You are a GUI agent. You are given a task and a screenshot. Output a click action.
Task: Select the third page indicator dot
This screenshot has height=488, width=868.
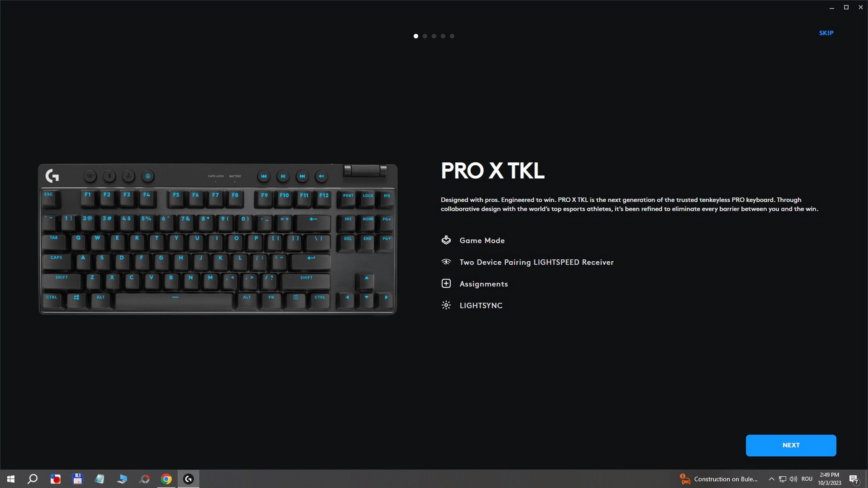pyautogui.click(x=434, y=36)
